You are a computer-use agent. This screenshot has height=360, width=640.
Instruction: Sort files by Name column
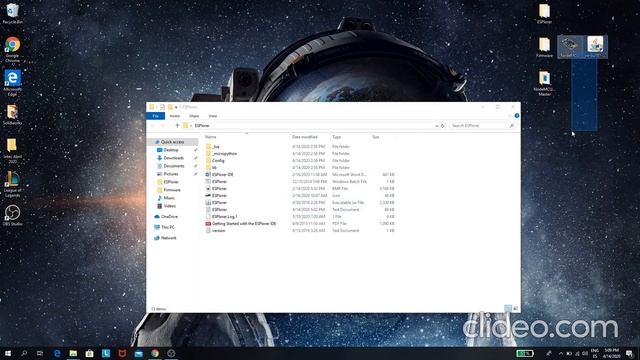pos(211,137)
